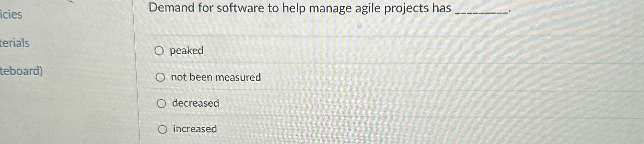Viewport: 644px width, 144px height.
Task: Click the 'peaked' answer label text
Action: click(x=187, y=51)
